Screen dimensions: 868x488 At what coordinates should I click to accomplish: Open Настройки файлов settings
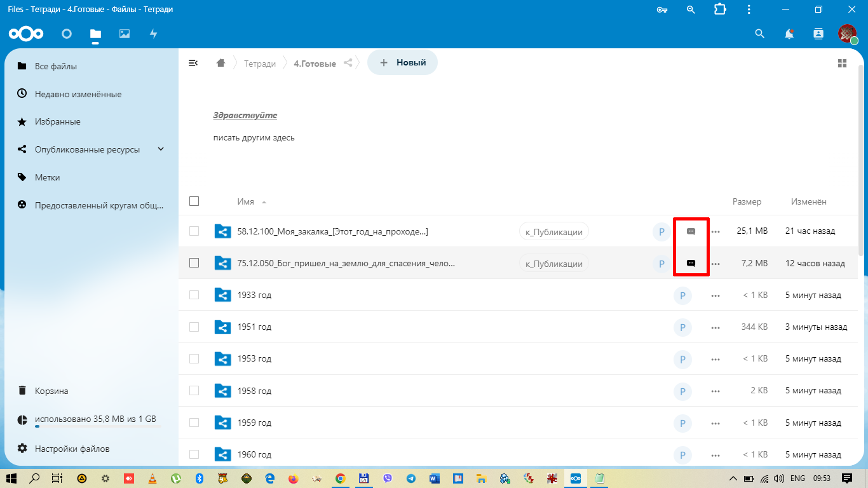click(x=72, y=449)
